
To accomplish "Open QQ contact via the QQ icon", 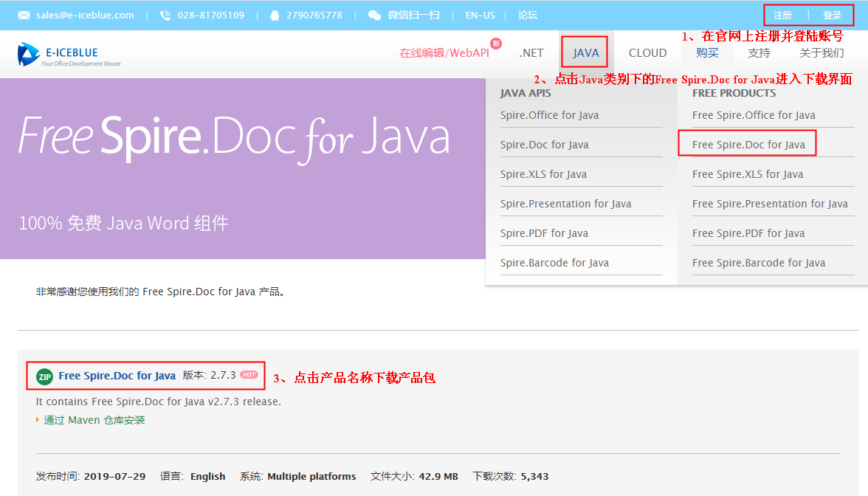I will 275,15.
